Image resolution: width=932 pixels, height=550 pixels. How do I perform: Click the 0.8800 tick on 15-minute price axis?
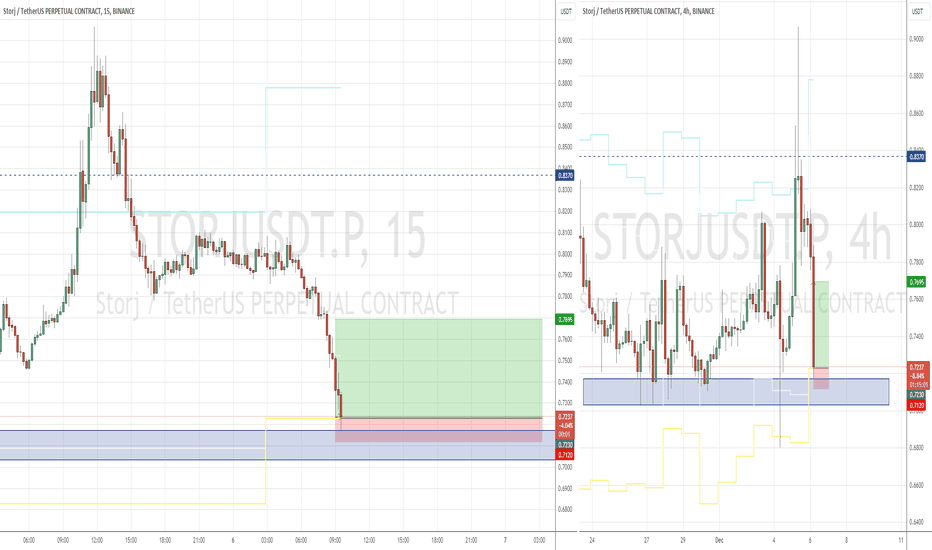pyautogui.click(x=565, y=83)
